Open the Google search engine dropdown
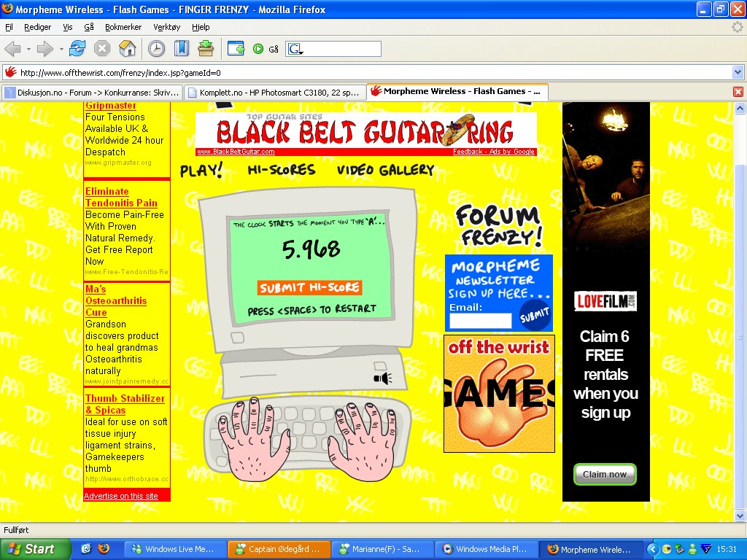This screenshot has width=747, height=560. 295,49
